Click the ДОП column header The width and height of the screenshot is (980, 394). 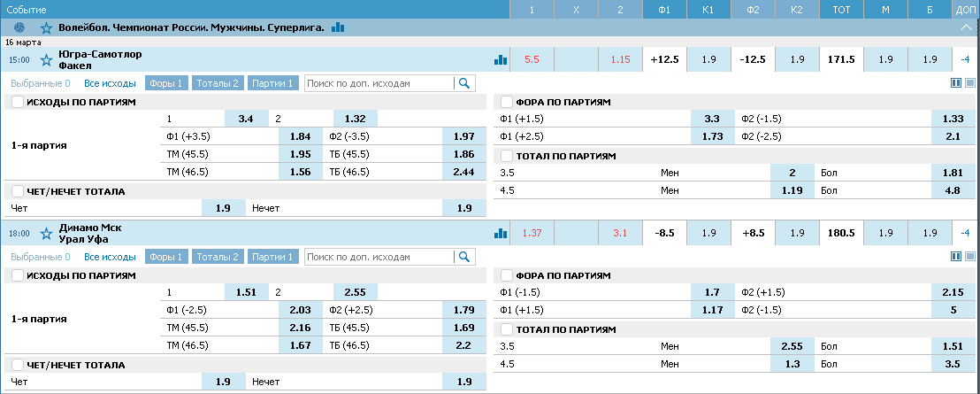tap(966, 10)
